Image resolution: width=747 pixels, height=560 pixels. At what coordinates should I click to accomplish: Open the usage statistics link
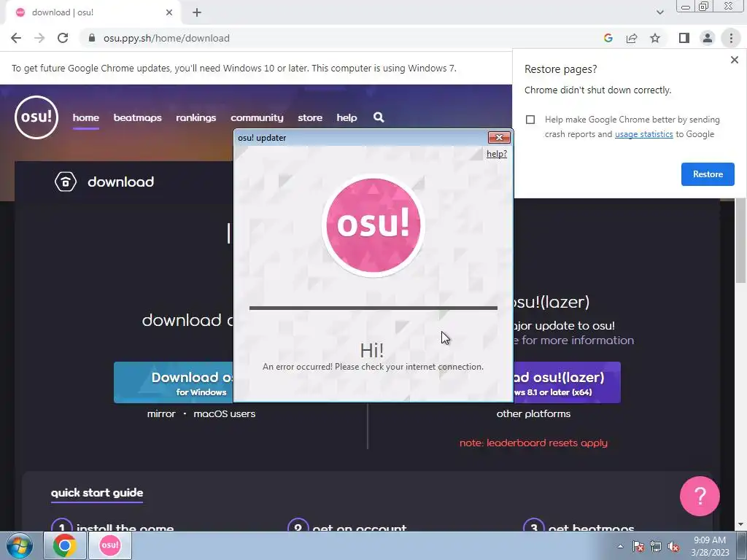pyautogui.click(x=643, y=134)
